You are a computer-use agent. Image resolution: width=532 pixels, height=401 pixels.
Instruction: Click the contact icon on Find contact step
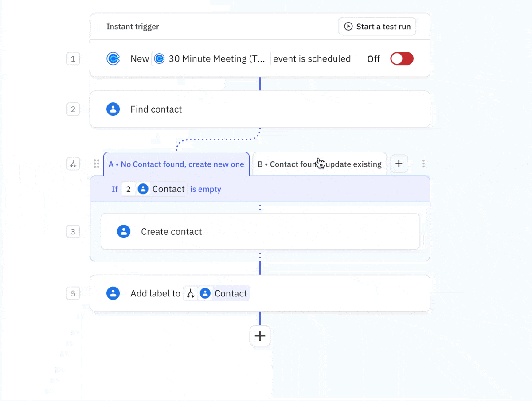coord(113,109)
